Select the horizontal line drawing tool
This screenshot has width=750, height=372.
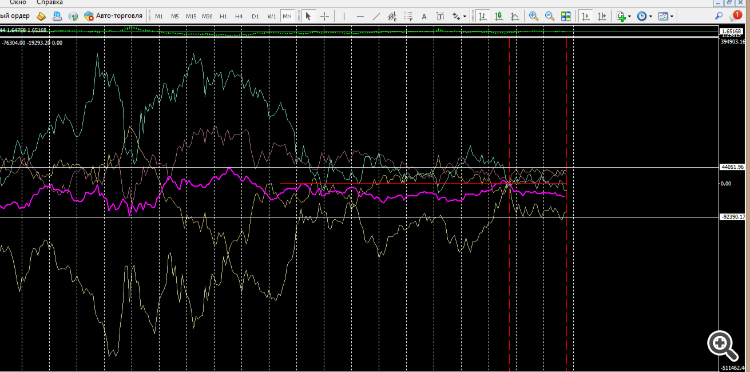pos(360,16)
